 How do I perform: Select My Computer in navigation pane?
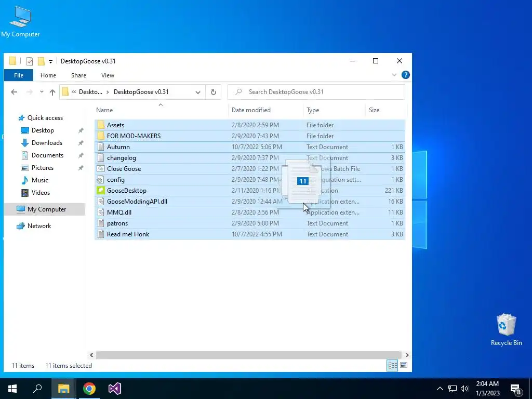(x=45, y=209)
